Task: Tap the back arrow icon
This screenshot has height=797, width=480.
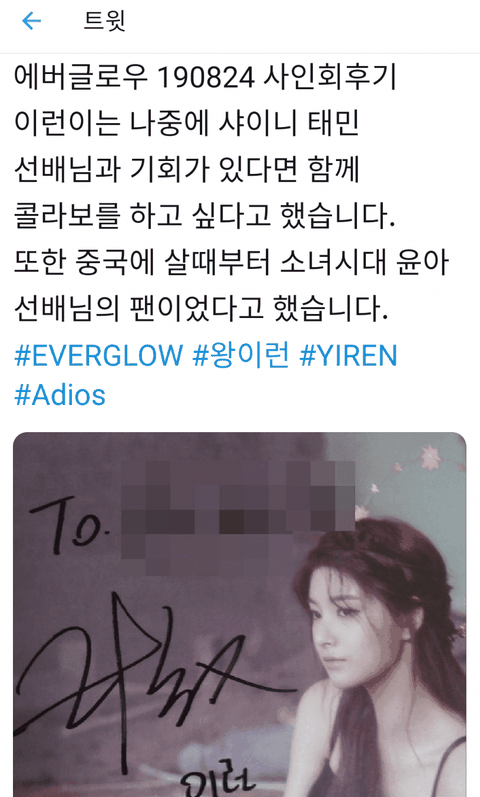Action: 31,21
